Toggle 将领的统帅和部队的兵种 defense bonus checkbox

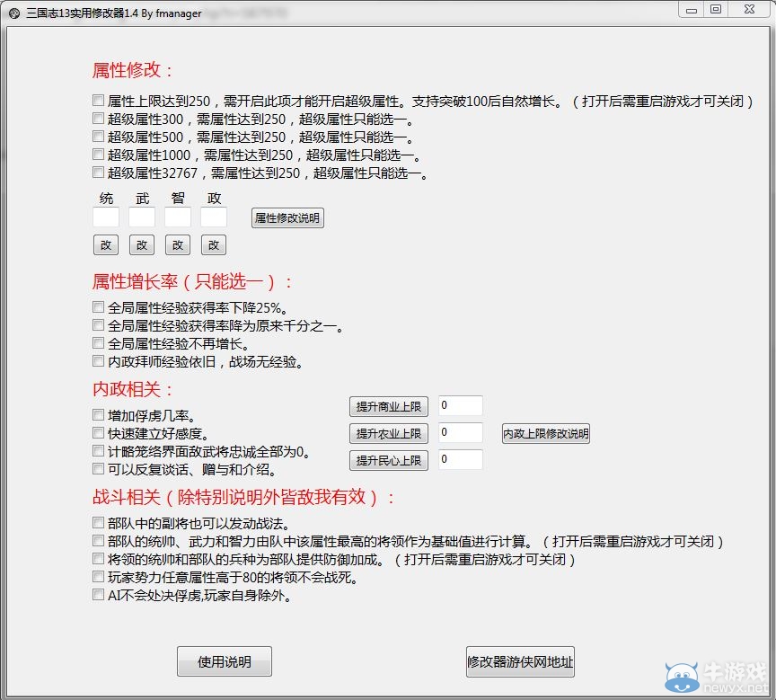click(x=98, y=559)
